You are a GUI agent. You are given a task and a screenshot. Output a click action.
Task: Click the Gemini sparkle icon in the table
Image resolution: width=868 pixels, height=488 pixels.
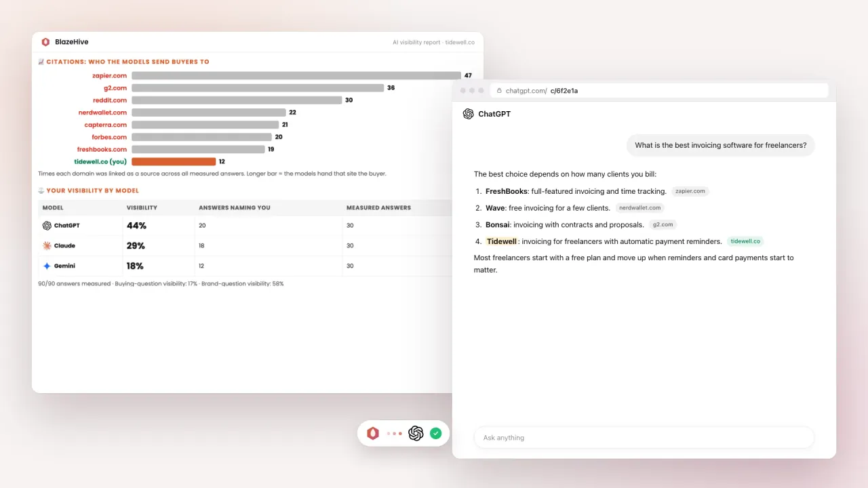coord(47,266)
